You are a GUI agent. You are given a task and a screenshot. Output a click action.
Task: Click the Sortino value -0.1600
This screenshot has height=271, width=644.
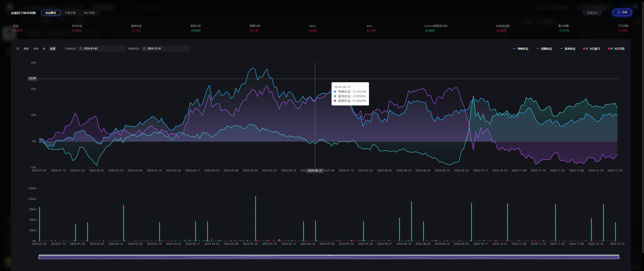(429, 31)
